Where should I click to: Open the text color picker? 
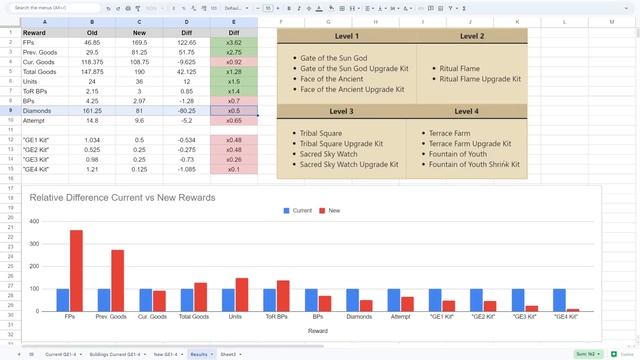pos(319,8)
